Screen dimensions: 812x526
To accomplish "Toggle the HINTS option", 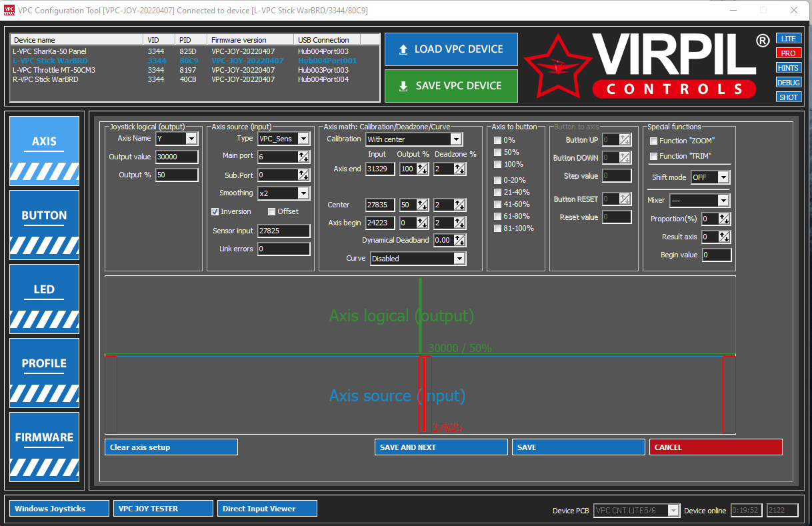I will click(x=788, y=67).
